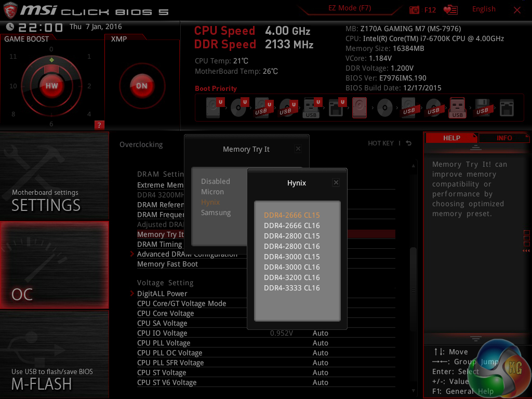Choose Disabled in Memory Try It list
Image resolution: width=532 pixels, height=399 pixels.
pyautogui.click(x=216, y=181)
